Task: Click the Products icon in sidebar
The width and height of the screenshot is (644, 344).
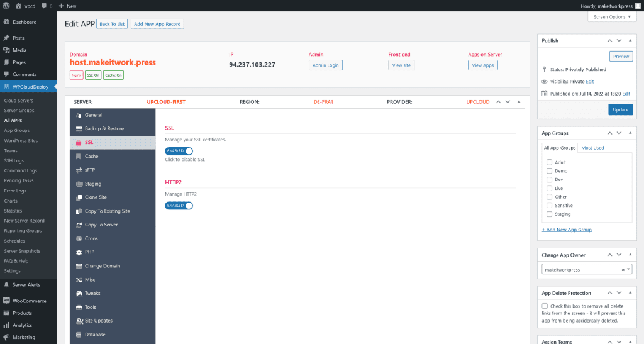Action: pos(6,313)
